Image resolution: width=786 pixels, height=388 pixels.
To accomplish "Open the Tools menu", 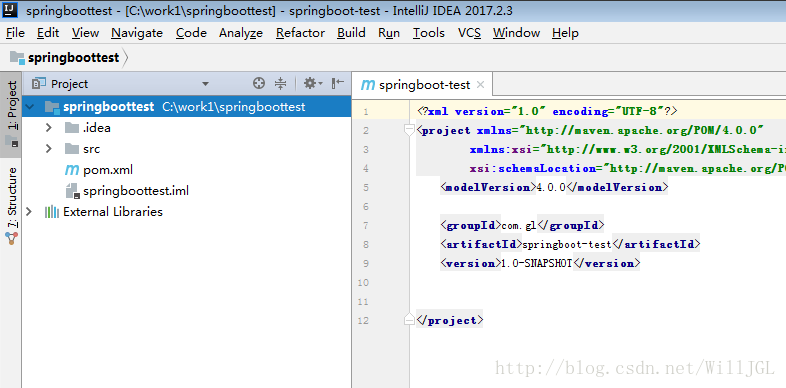I will point(429,33).
